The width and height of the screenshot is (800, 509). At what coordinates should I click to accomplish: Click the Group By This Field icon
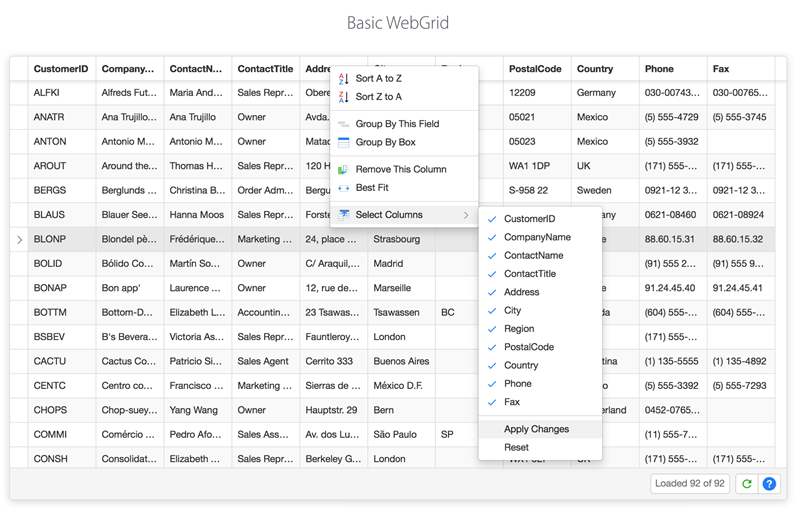(343, 124)
